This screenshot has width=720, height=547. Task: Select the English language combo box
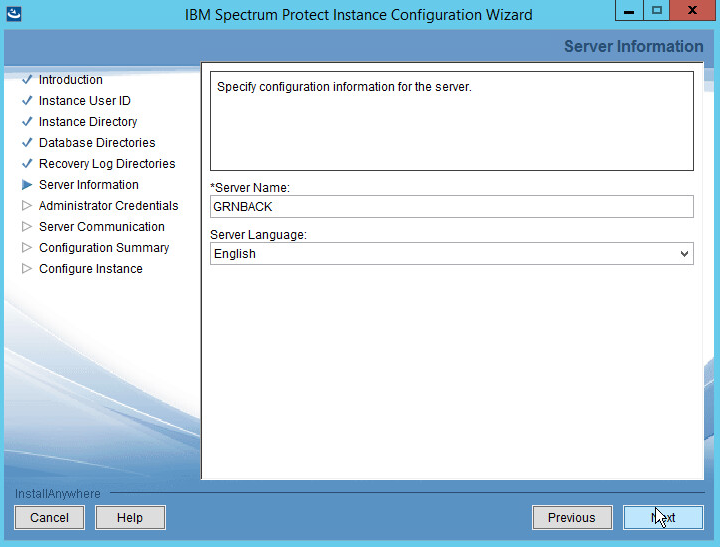(440, 254)
